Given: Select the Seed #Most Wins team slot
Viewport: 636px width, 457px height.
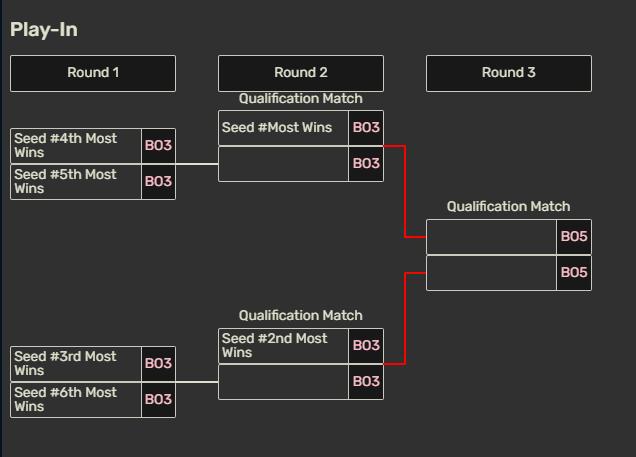Looking at the screenshot, I should coord(284,128).
